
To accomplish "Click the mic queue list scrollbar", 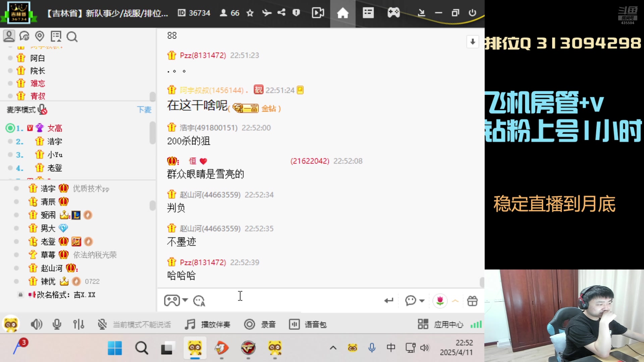I will coord(153,132).
